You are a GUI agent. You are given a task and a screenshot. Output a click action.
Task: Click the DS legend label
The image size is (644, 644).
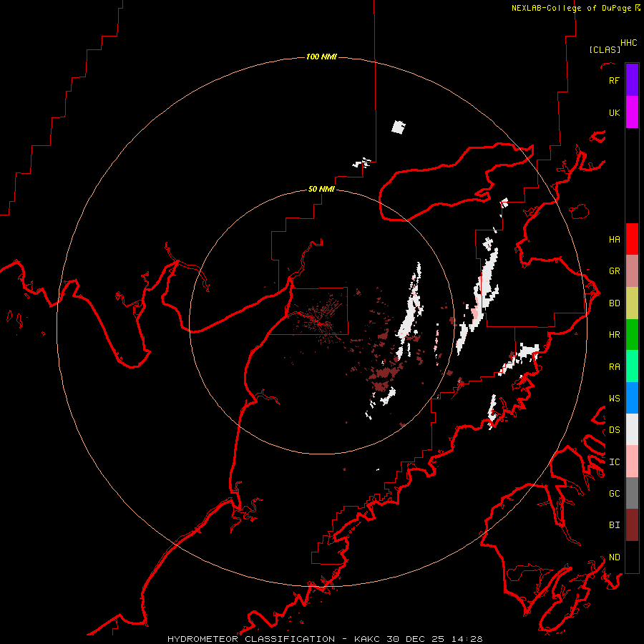click(614, 429)
